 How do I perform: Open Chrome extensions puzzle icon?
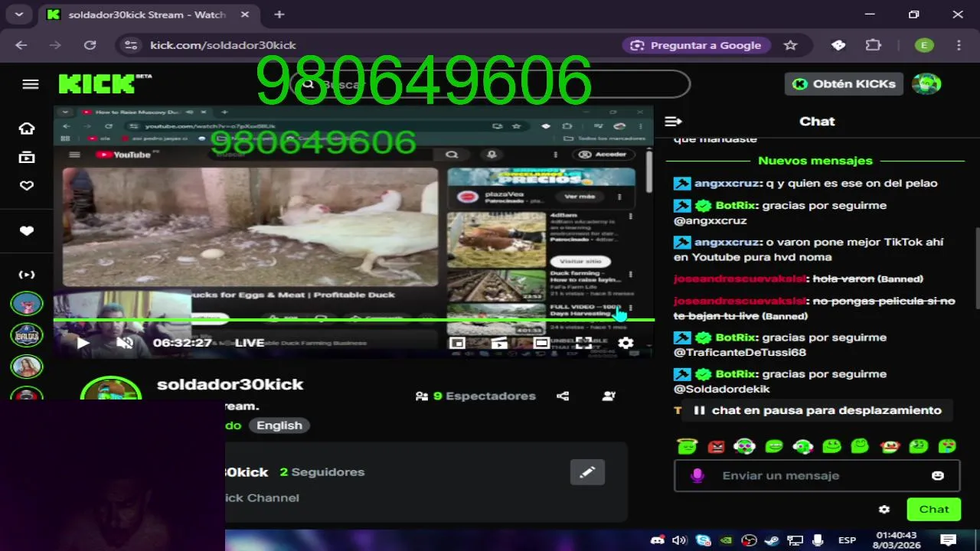pos(874,45)
